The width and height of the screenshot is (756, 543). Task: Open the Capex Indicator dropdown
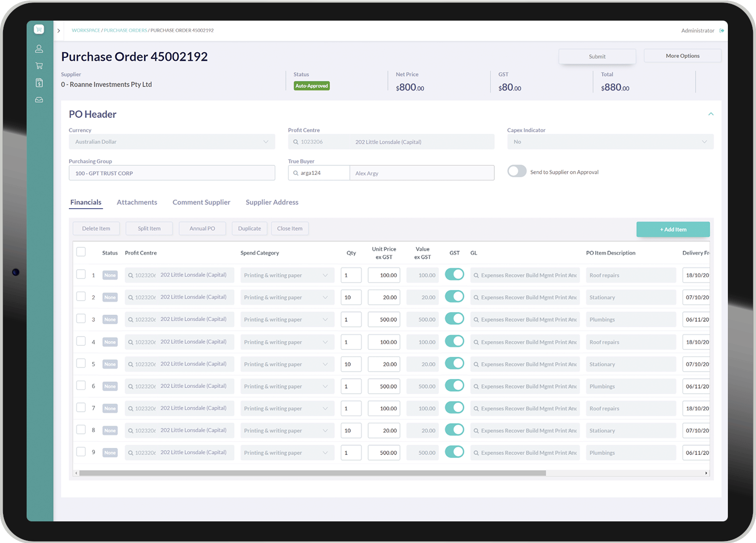[610, 142]
